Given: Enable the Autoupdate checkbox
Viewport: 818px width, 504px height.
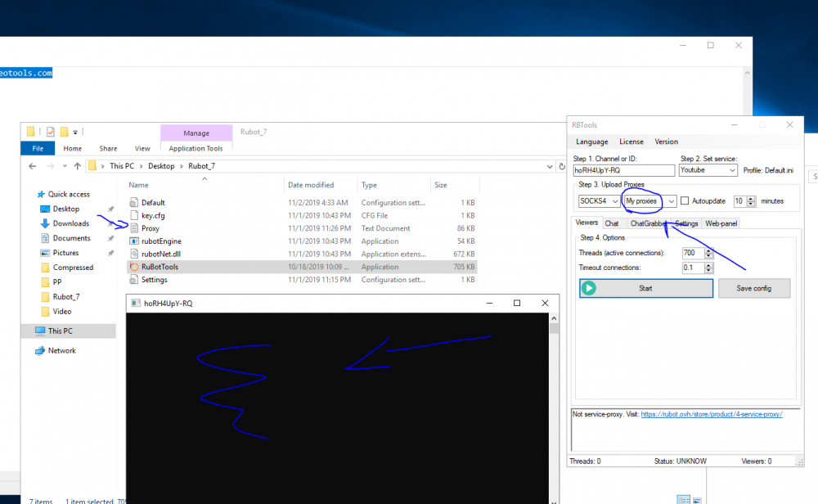Looking at the screenshot, I should point(685,201).
